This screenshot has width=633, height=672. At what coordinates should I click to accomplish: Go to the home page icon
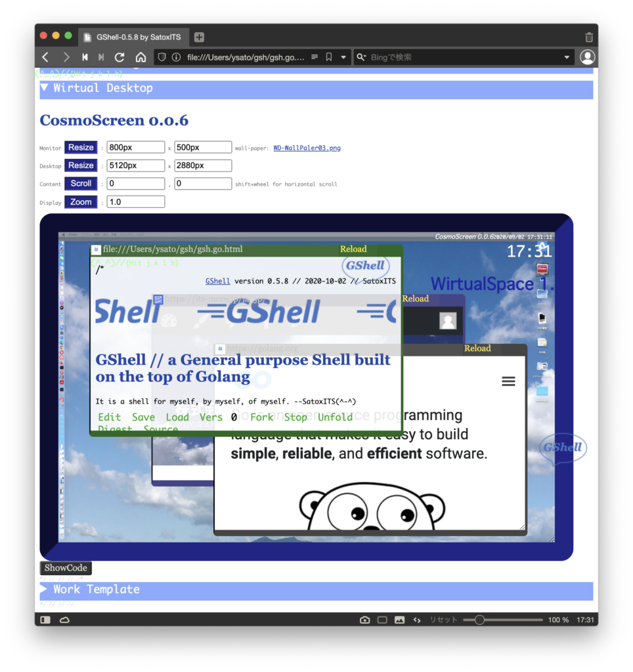(141, 57)
